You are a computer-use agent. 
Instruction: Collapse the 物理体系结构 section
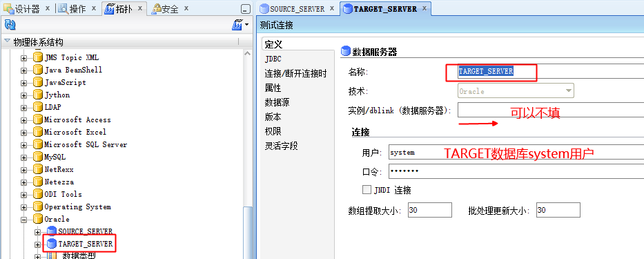tap(7, 41)
